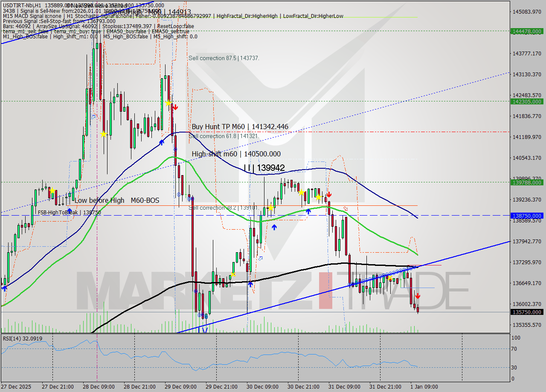The image size is (546, 392).
Task: Click the '1 Jan 09:00' time axis label
Action: (x=424, y=387)
